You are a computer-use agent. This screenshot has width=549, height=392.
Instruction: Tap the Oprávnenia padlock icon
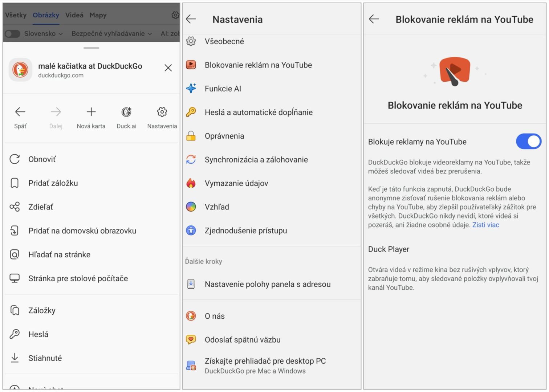click(191, 136)
